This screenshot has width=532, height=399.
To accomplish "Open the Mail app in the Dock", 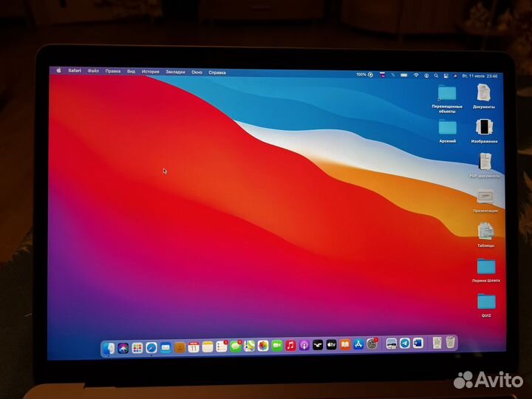I will (x=166, y=347).
